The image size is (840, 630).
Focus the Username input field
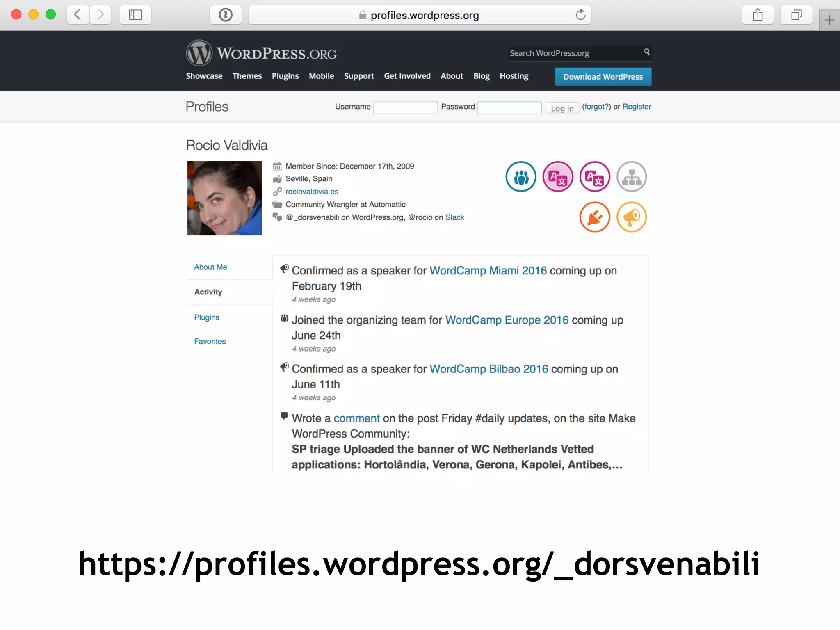tap(405, 108)
